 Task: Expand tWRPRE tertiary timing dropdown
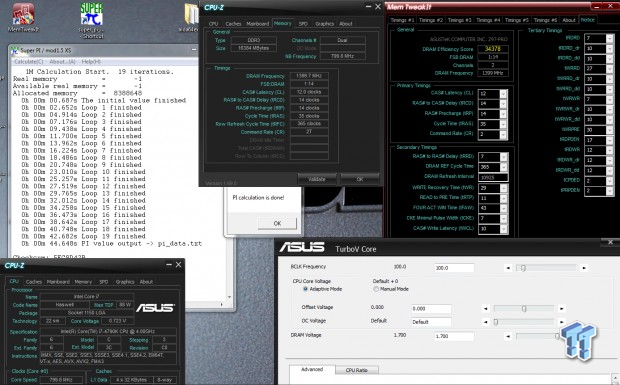pyautogui.click(x=609, y=130)
